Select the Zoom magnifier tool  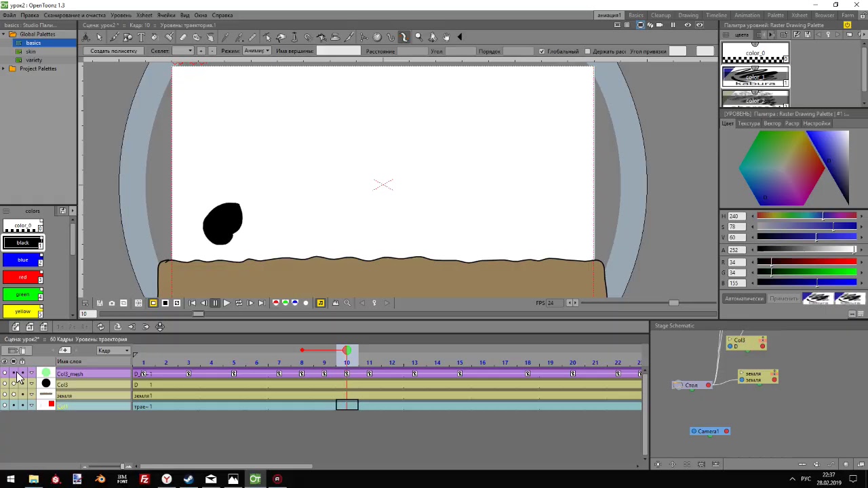tap(418, 37)
